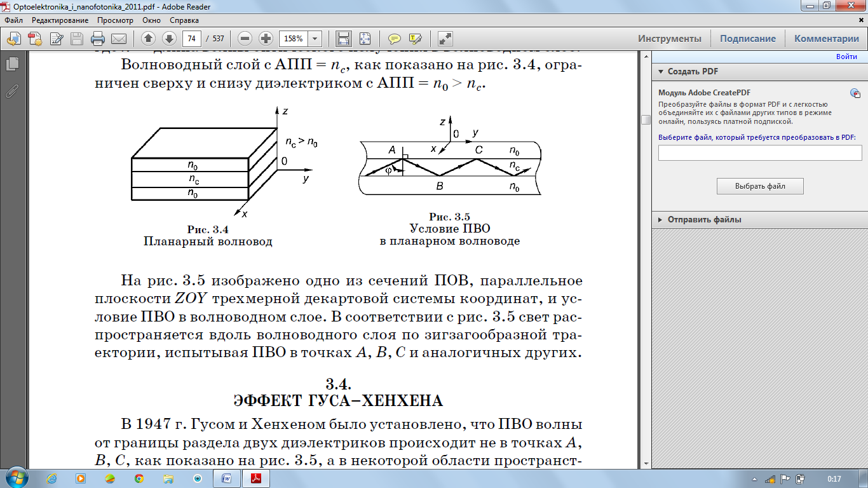Screen dimensions: 868x488
Task: Click the Рис. 3.4 figure caption
Action: pos(208,230)
